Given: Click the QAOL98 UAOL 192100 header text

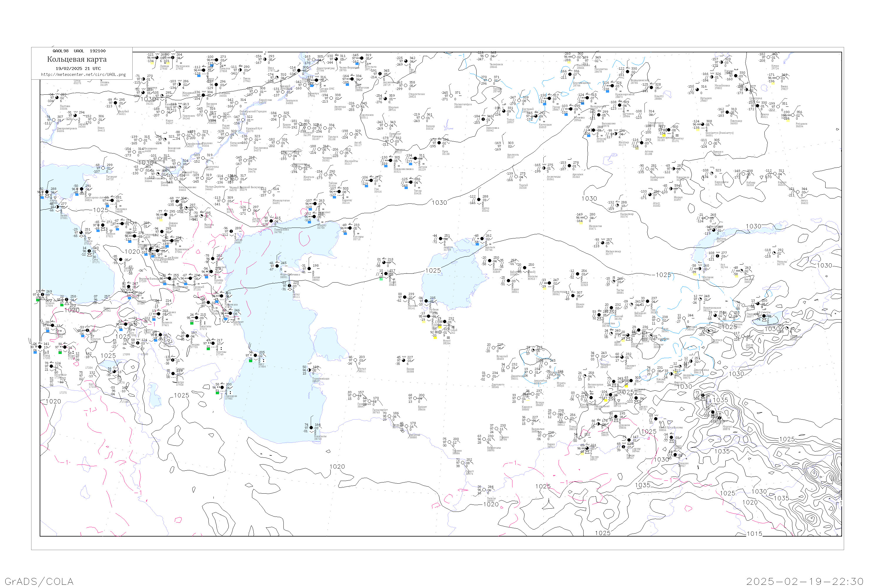Looking at the screenshot, I should 79,51.
